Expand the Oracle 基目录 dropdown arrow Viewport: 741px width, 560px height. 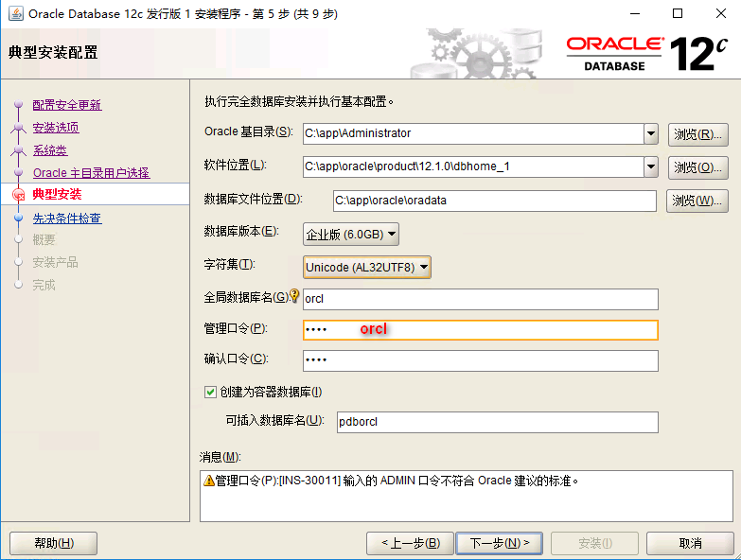(x=651, y=133)
